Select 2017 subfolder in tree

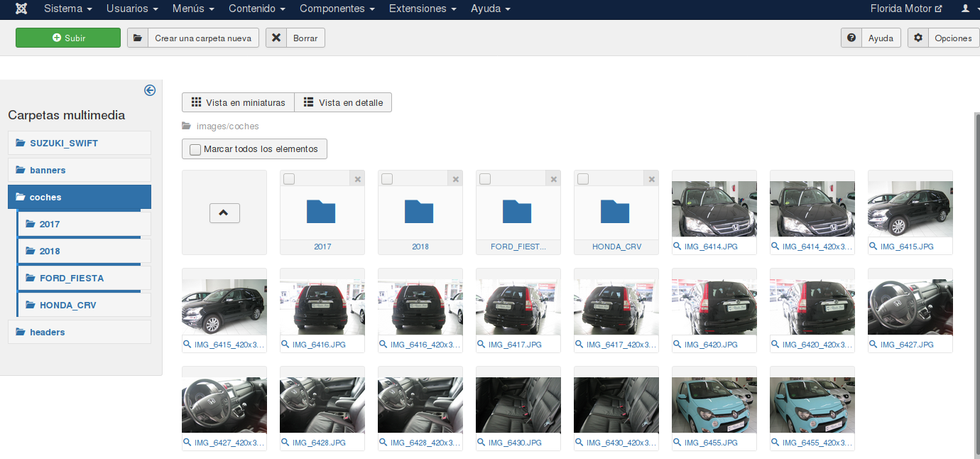point(85,224)
